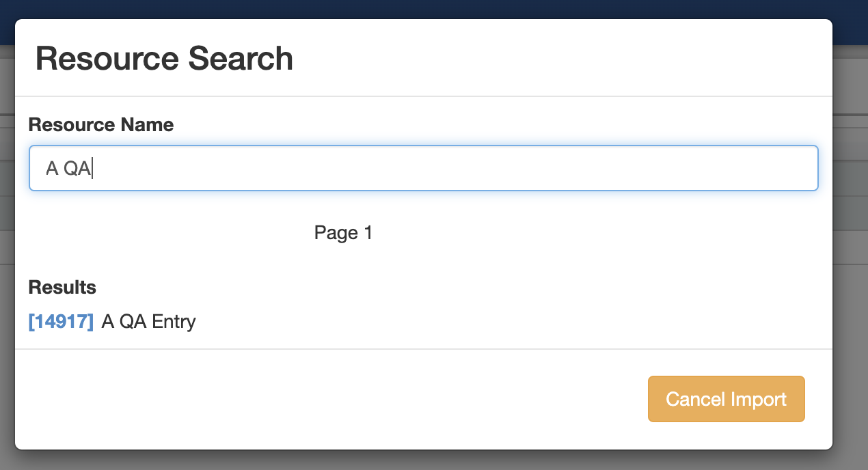Open the [14917] result link
Viewport: 868px width, 470px height.
tap(61, 321)
